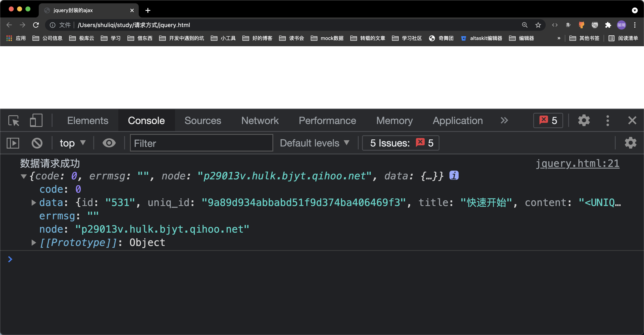Open console settings gear
The height and width of the screenshot is (335, 644).
click(630, 143)
